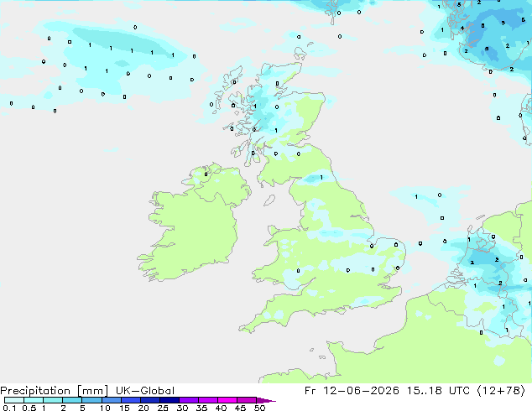
Task: Click the "Precipitation" title text
Action: (x=35, y=391)
